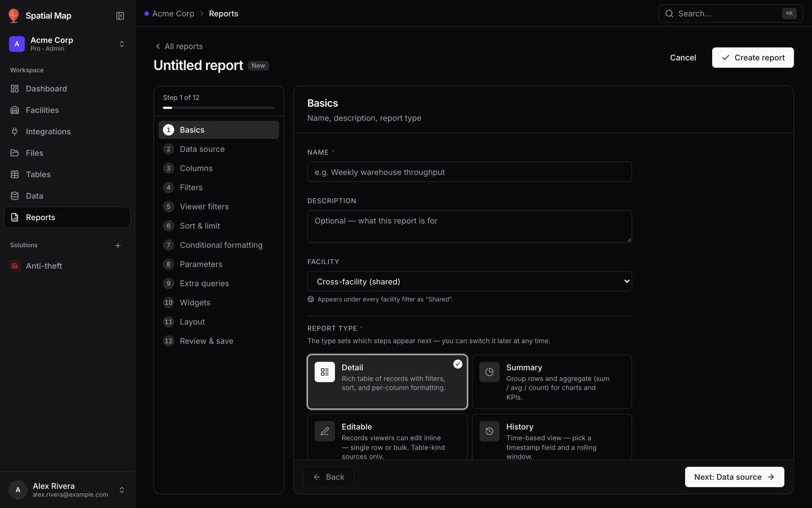Click the Tables grid icon
Image resolution: width=812 pixels, height=508 pixels.
click(x=15, y=174)
